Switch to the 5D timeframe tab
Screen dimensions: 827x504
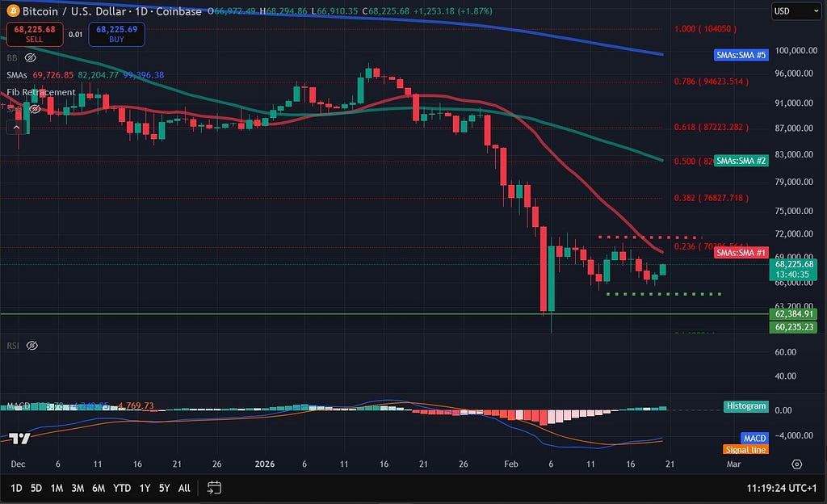pyautogui.click(x=36, y=489)
